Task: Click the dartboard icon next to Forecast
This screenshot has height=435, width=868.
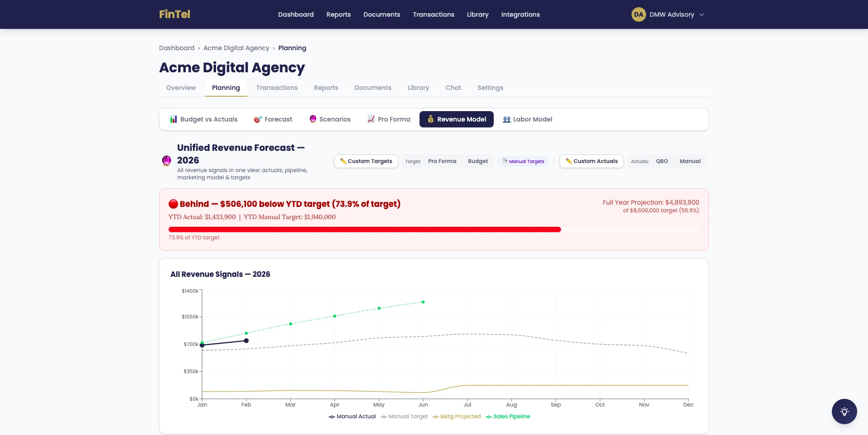Action: tap(258, 119)
